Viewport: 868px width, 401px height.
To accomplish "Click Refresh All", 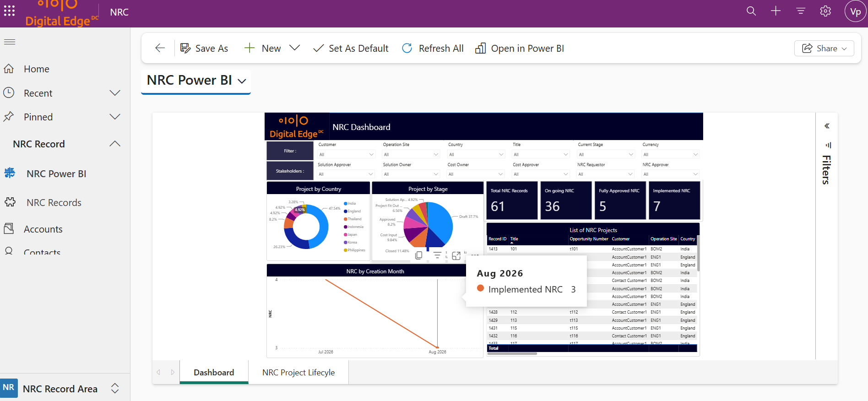I will point(432,48).
